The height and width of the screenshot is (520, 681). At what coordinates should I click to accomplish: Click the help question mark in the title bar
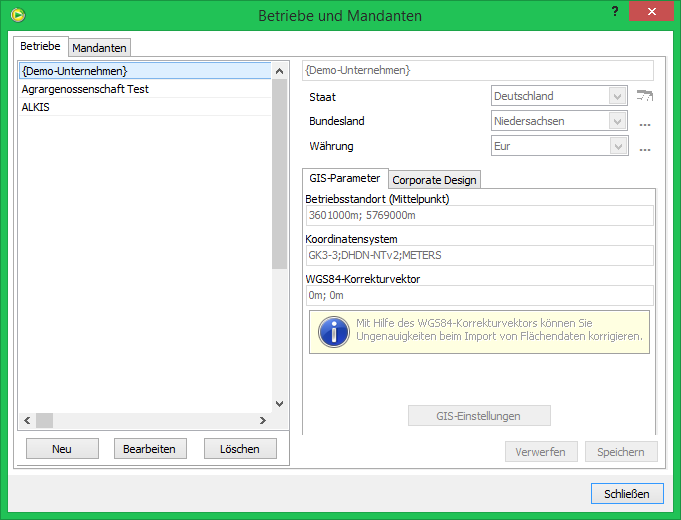612,12
